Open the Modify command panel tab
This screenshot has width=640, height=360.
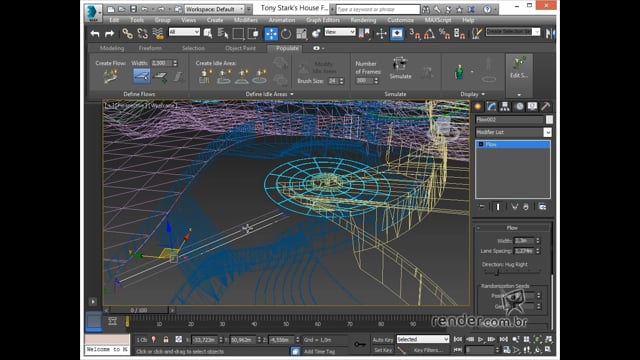click(491, 107)
